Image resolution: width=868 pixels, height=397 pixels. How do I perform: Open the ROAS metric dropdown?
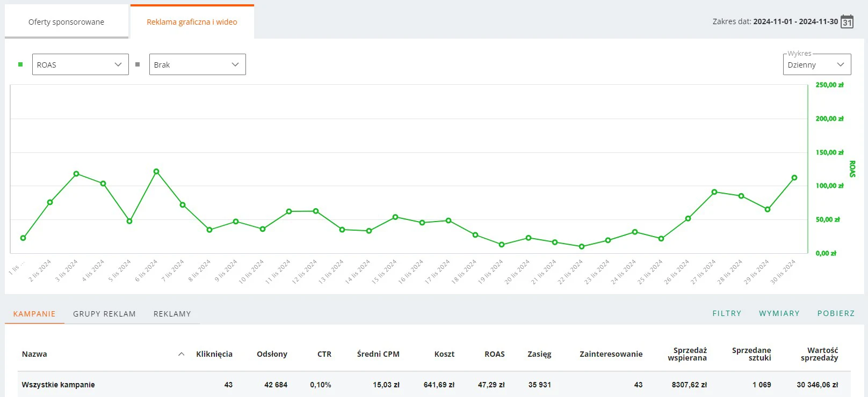(80, 64)
